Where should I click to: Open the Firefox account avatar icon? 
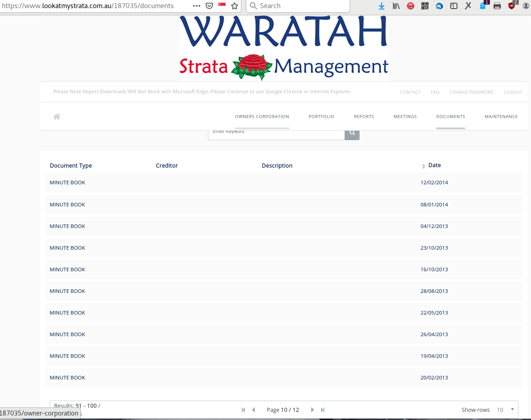526,6
